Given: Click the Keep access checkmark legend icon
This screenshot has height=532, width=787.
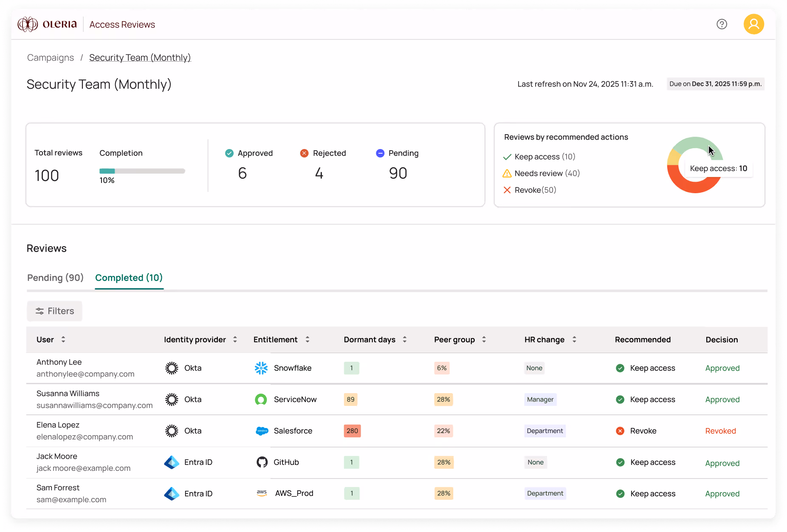Looking at the screenshot, I should click(x=507, y=157).
